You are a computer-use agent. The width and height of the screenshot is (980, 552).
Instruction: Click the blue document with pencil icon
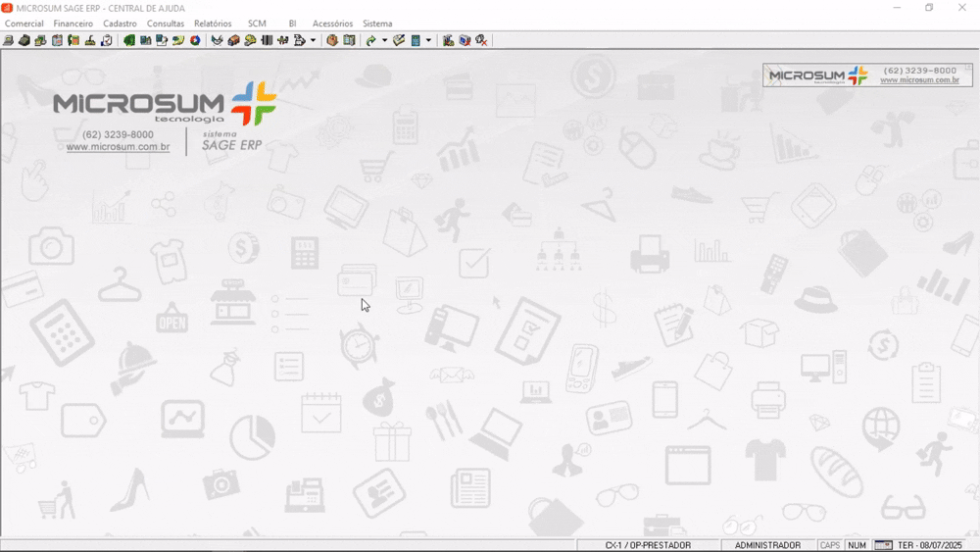[x=162, y=40]
